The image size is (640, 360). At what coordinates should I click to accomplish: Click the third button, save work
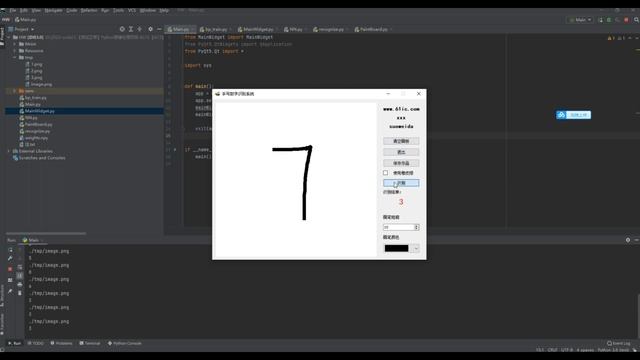tap(401, 163)
